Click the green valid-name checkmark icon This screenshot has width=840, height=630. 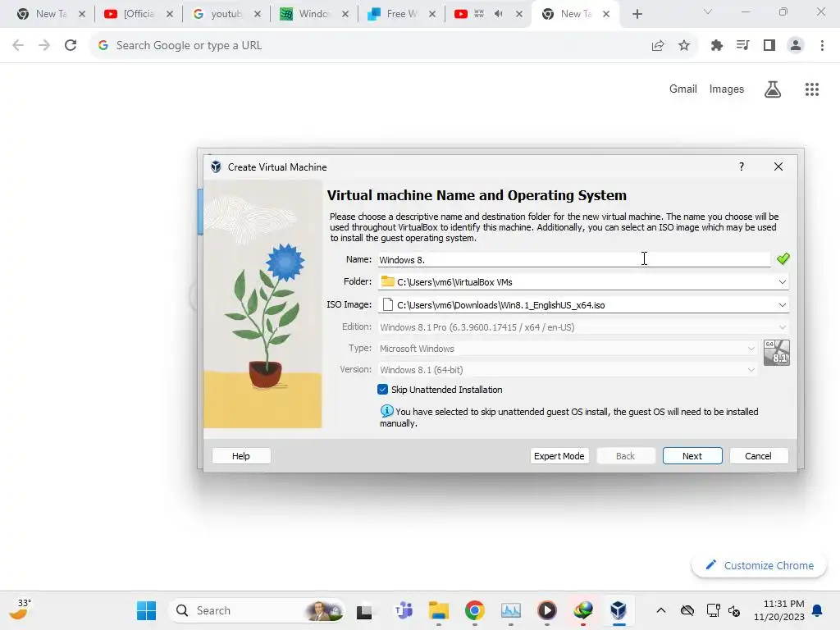[783, 258]
